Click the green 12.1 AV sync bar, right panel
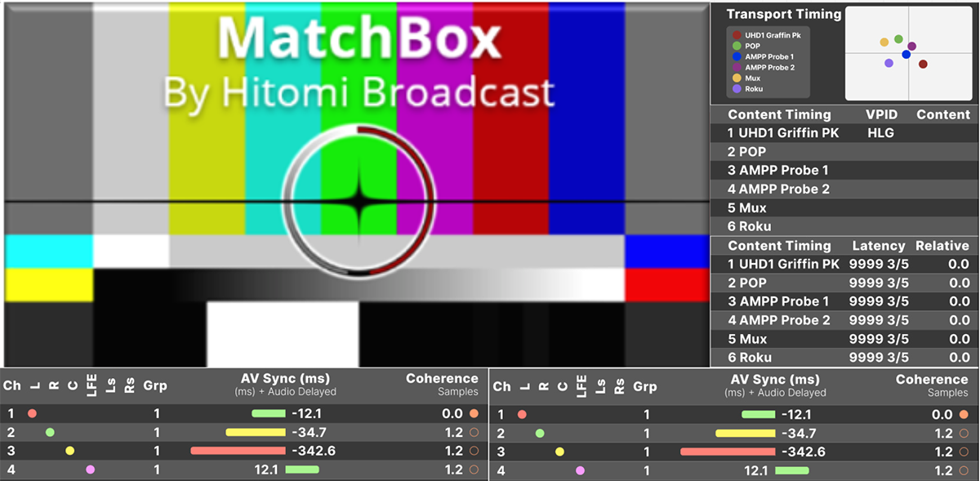This screenshot has width=980, height=481. point(792,470)
